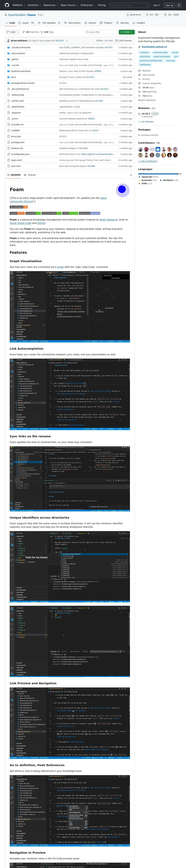Click the Sign up button
186x868 pixels.
169,5
